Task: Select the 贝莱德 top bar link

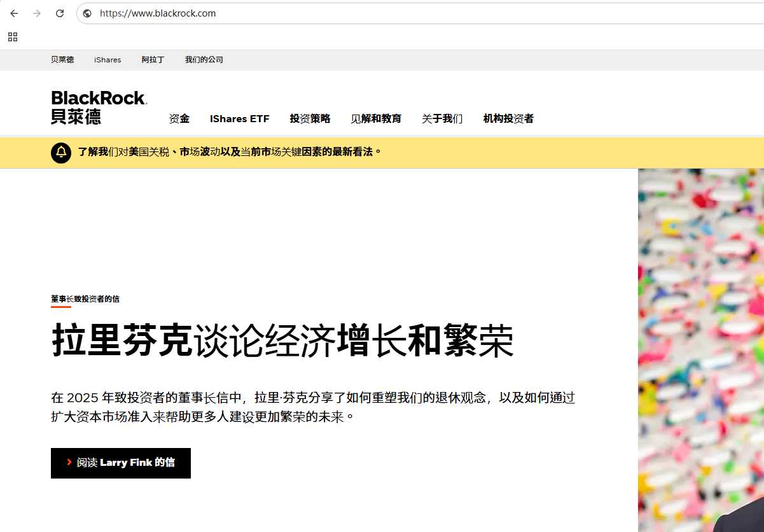Action: click(62, 60)
